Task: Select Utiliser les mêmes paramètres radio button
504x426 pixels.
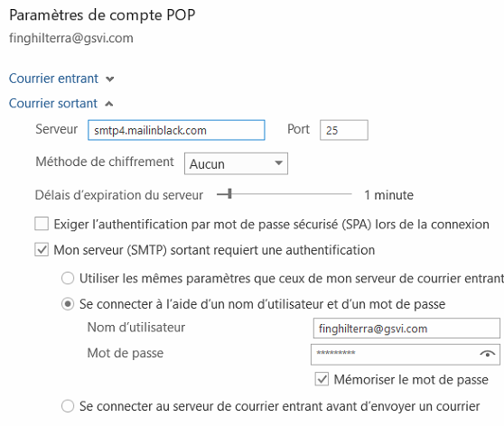Action: (x=68, y=278)
